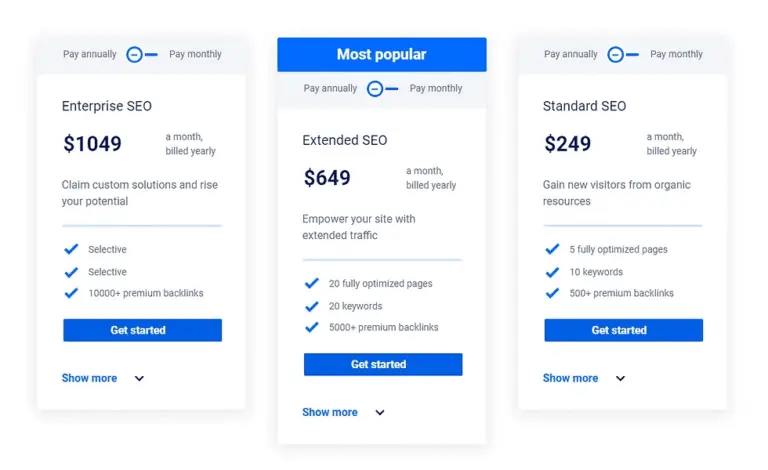Expand Standard SEO Show more chevron
This screenshot has width=768, height=470.
[620, 379]
